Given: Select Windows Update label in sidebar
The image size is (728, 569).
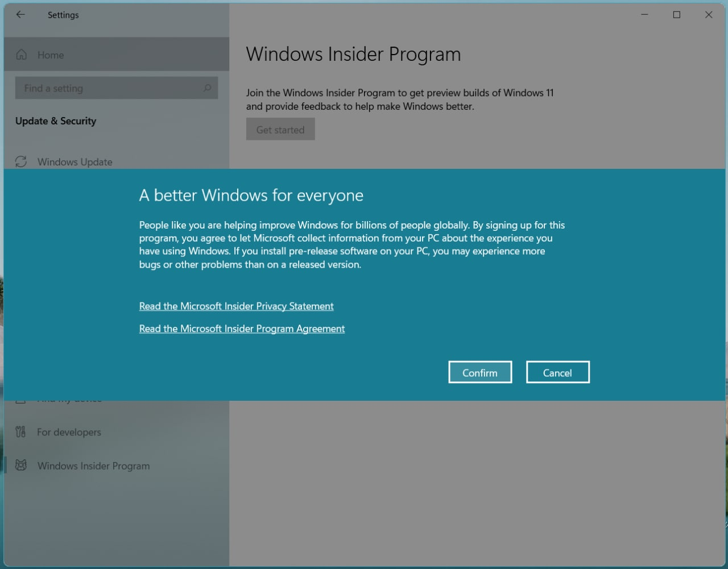Looking at the screenshot, I should pos(75,162).
